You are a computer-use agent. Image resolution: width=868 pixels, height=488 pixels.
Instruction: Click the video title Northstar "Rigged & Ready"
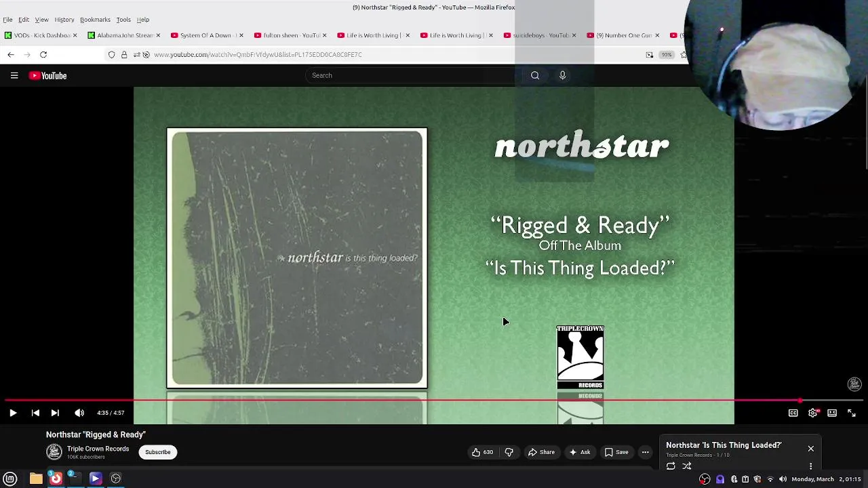[96, 434]
